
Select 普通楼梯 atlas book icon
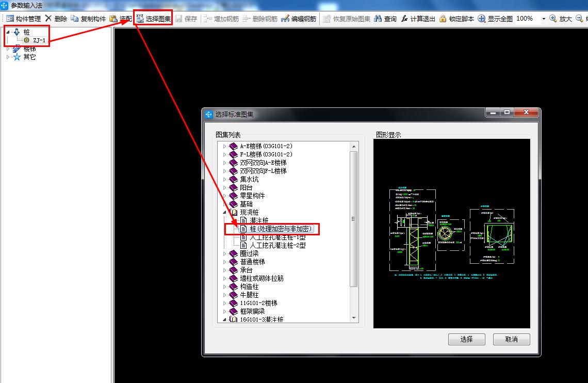pyautogui.click(x=233, y=262)
